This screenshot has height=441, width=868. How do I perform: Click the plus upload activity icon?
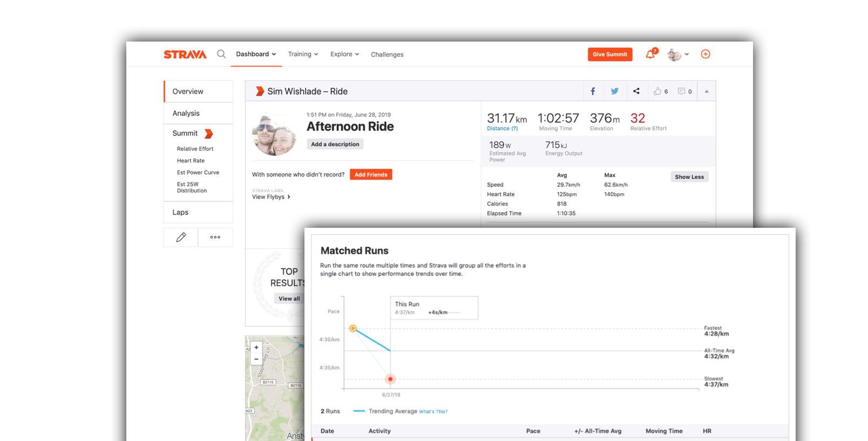(x=706, y=54)
